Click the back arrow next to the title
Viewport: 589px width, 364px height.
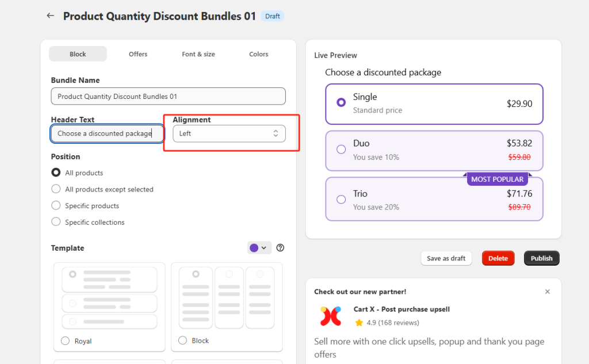pyautogui.click(x=50, y=16)
